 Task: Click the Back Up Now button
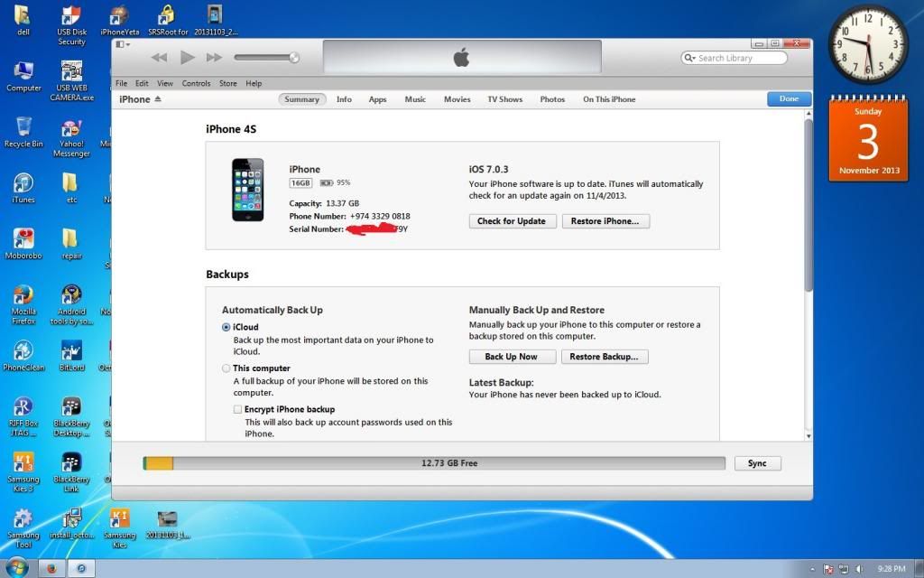pyautogui.click(x=511, y=357)
